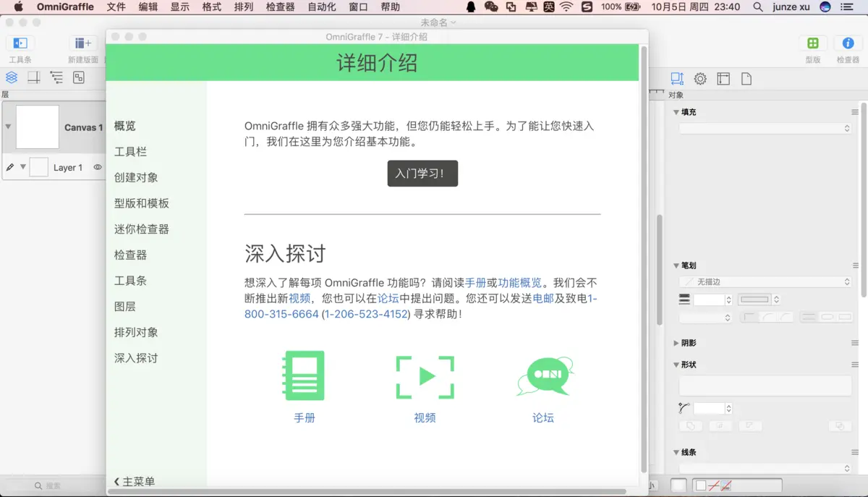The height and width of the screenshot is (497, 868).
Task: Open the 格式 menu
Action: 211,7
